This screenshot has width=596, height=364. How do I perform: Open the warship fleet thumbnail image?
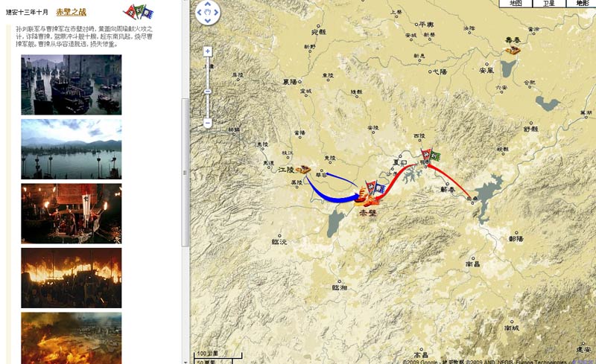(x=72, y=85)
